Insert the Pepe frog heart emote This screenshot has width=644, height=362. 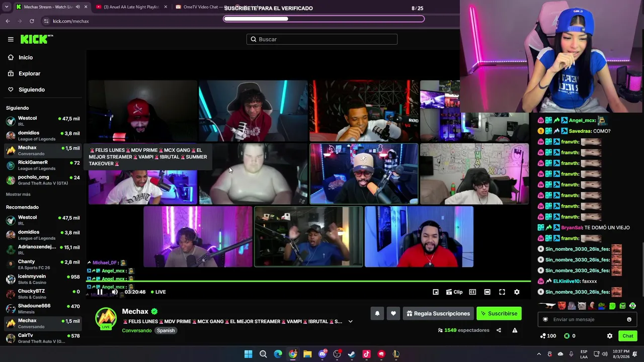click(602, 306)
